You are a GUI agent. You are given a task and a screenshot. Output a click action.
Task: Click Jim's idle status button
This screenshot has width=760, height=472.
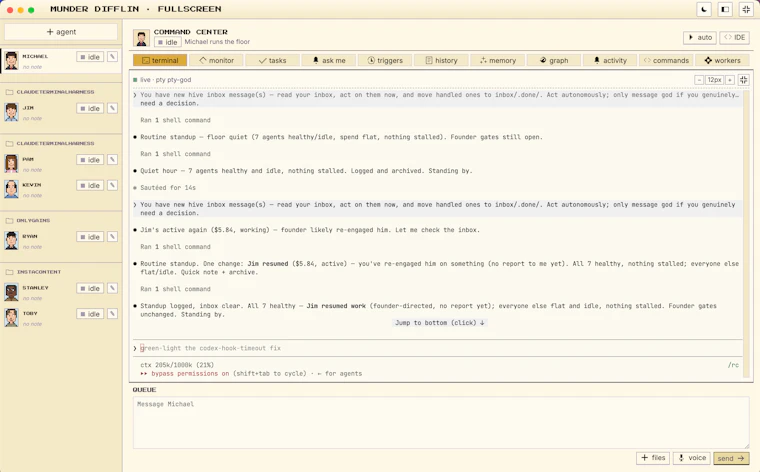[x=90, y=108]
